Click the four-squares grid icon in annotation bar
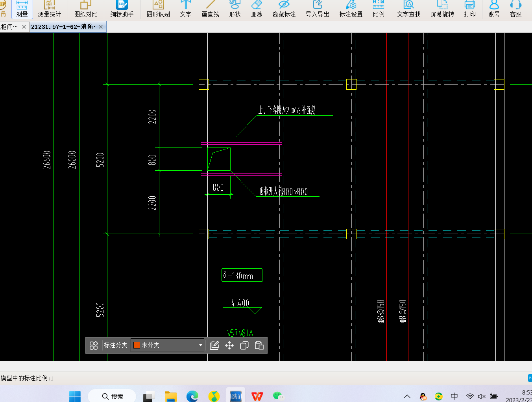This screenshot has height=402, width=532. tap(94, 345)
